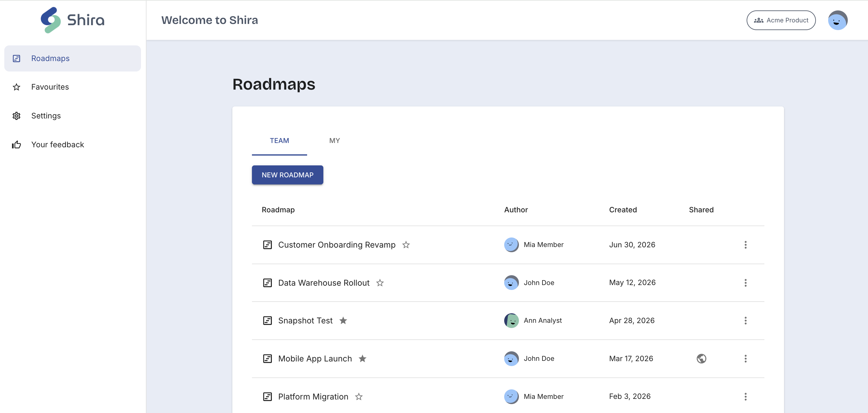Click roadmap icon beside Data Warehouse Rollout
Viewport: 868px width, 413px height.
[267, 283]
